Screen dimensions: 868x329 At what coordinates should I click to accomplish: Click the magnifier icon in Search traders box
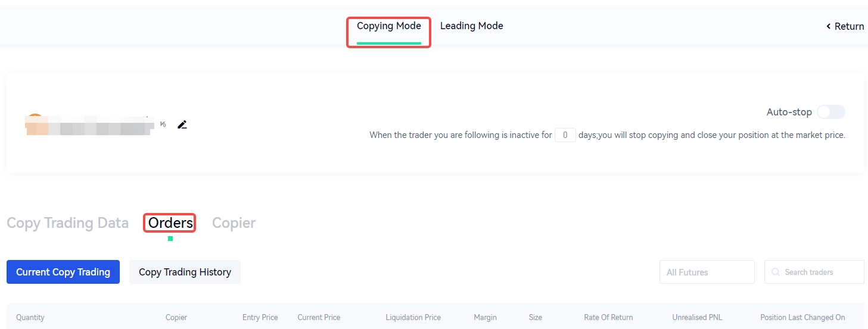(776, 272)
